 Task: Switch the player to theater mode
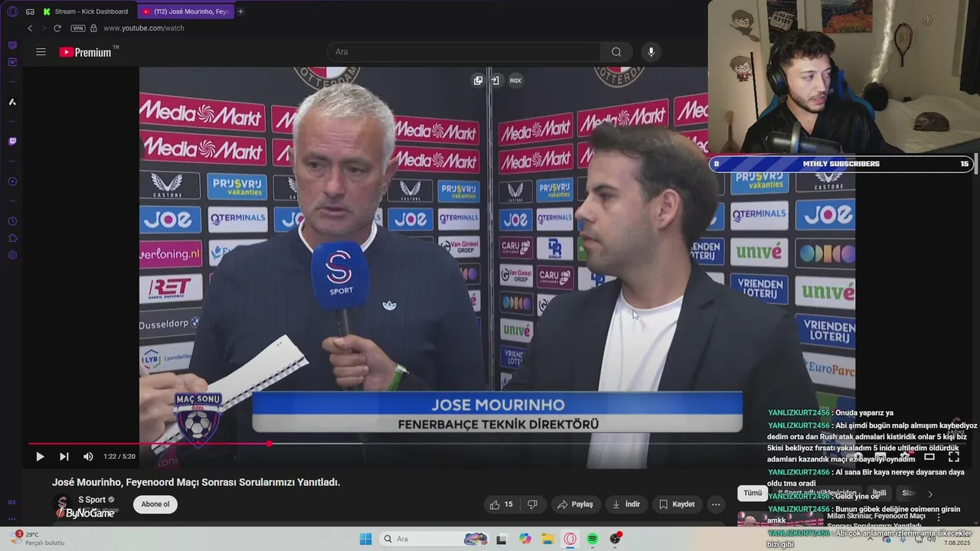(929, 457)
